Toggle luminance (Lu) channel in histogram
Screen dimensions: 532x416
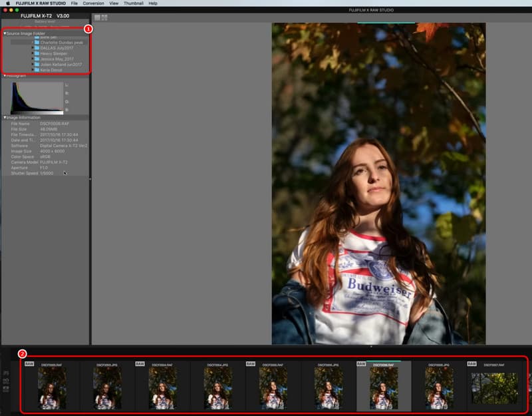pyautogui.click(x=67, y=85)
